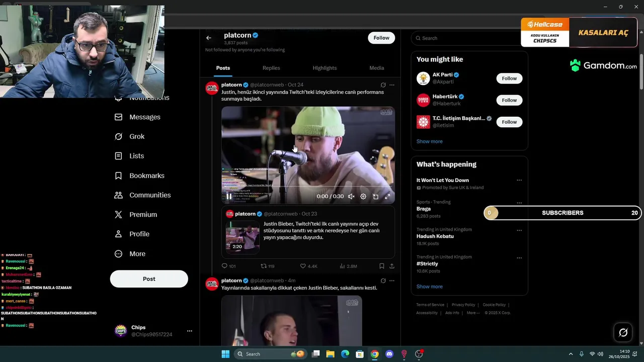Image resolution: width=644 pixels, height=362 pixels.
Task: Follow T.C. İletişim Başkanlığı account
Action: (x=509, y=122)
